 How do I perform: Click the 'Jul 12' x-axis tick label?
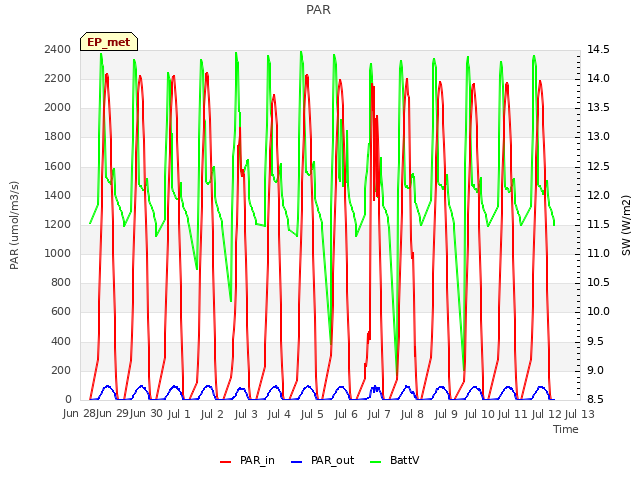click(546, 414)
